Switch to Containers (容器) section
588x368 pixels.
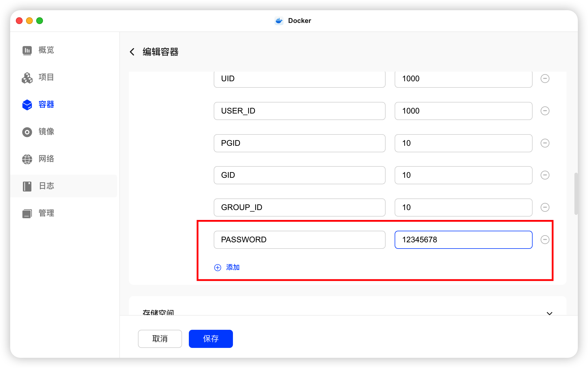46,104
